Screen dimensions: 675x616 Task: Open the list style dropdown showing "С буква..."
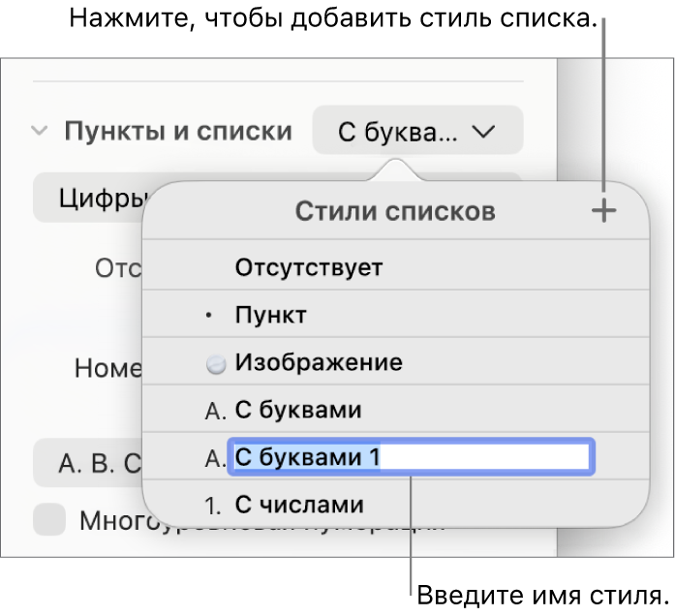(417, 131)
